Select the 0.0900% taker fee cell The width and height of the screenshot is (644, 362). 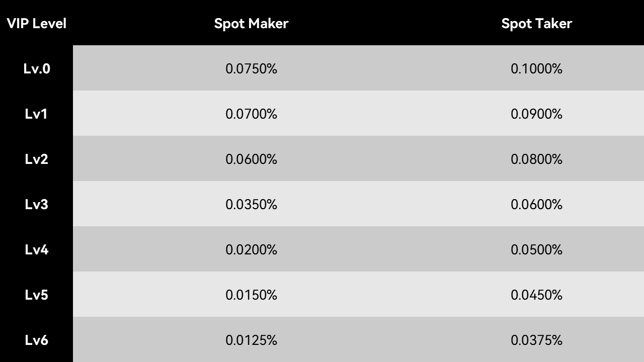pyautogui.click(x=536, y=114)
